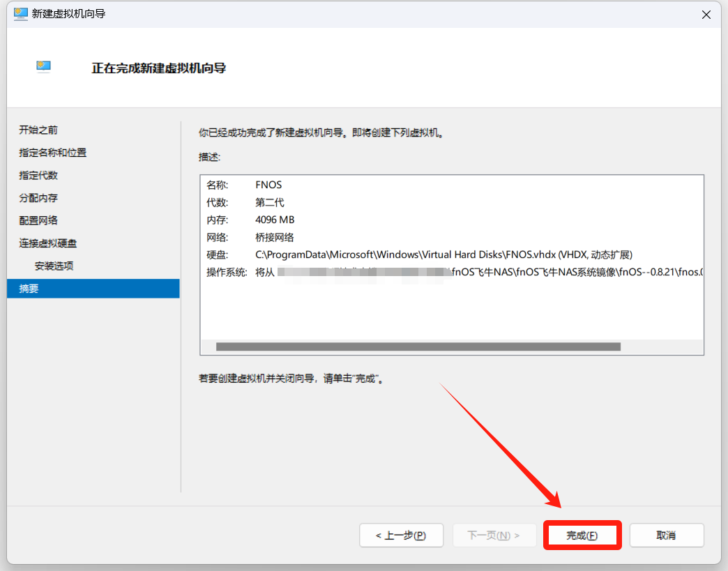The height and width of the screenshot is (571, 728).
Task: Select the 连接虚拟硬盘 step
Action: [x=48, y=243]
